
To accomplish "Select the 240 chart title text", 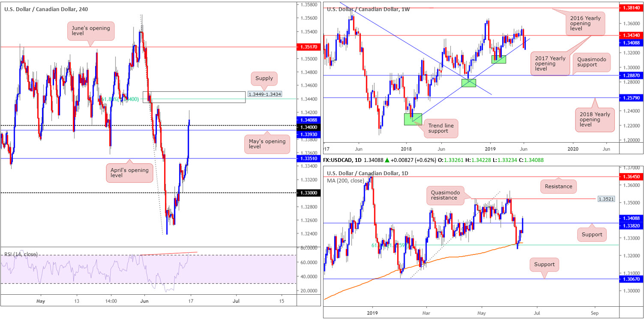I will coord(47,9).
